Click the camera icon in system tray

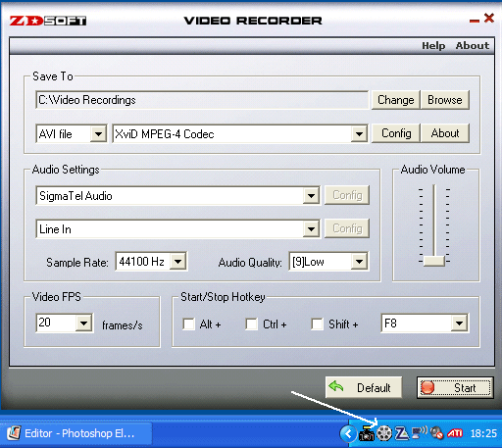point(367,433)
